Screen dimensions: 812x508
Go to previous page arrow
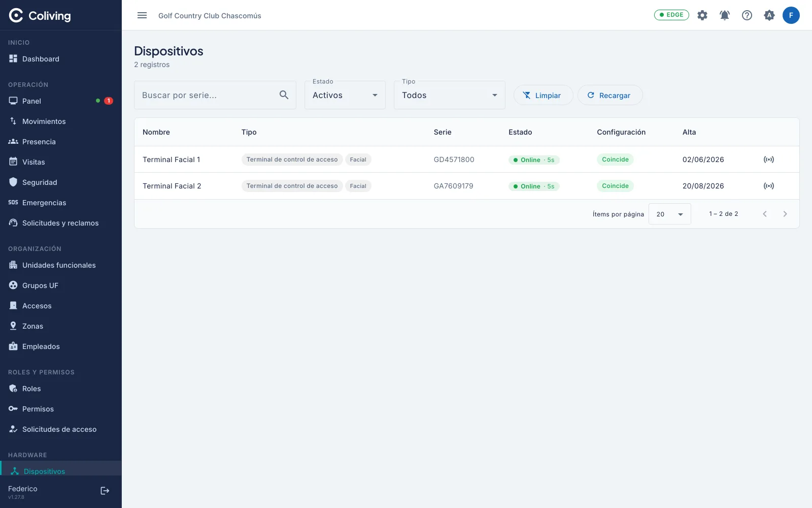pos(765,214)
